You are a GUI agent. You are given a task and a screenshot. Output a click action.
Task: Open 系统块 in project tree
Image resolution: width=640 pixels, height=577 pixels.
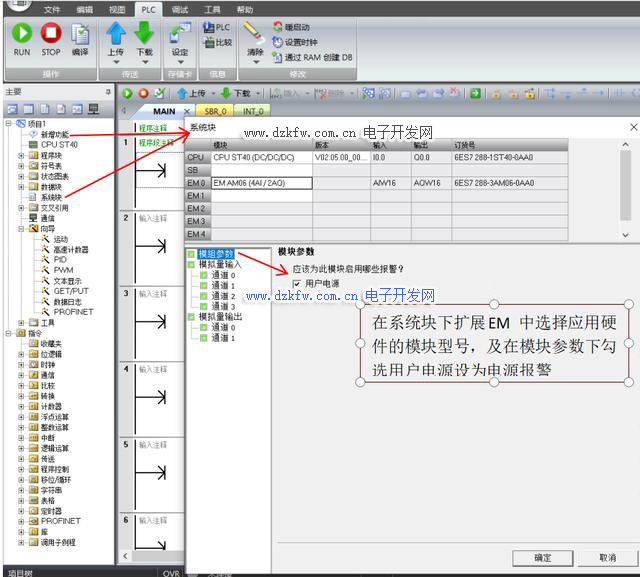click(51, 197)
